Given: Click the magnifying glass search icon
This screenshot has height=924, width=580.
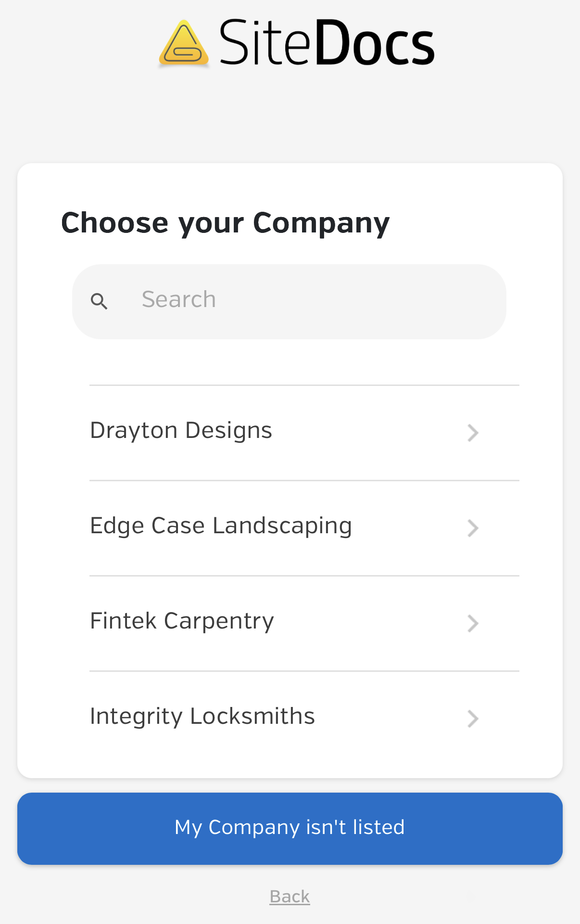Looking at the screenshot, I should (99, 301).
